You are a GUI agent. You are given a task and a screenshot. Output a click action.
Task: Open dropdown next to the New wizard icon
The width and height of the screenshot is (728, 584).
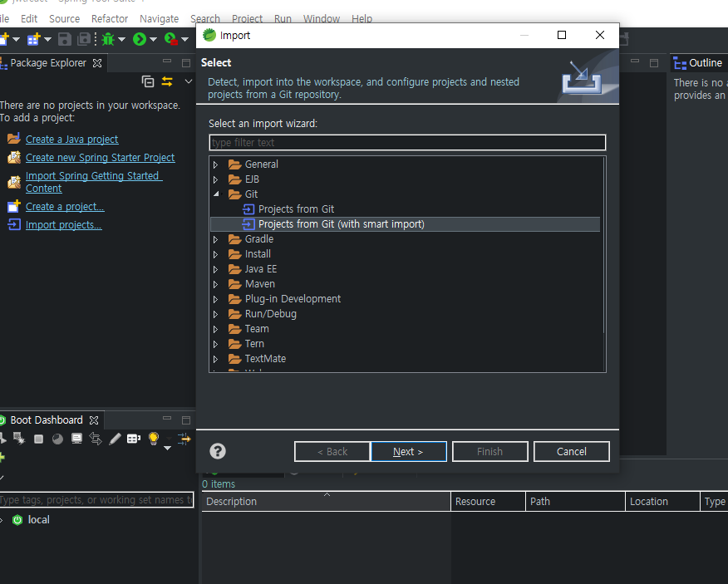tap(17, 40)
